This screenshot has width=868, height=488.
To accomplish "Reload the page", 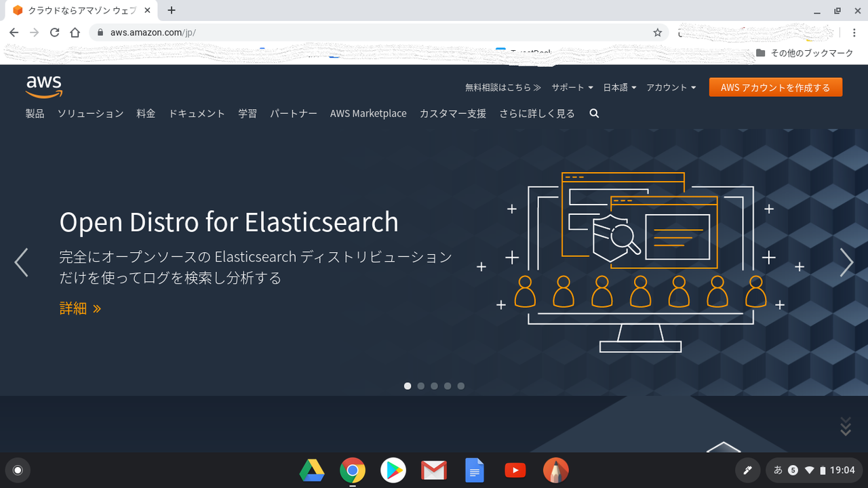I will coord(55,33).
